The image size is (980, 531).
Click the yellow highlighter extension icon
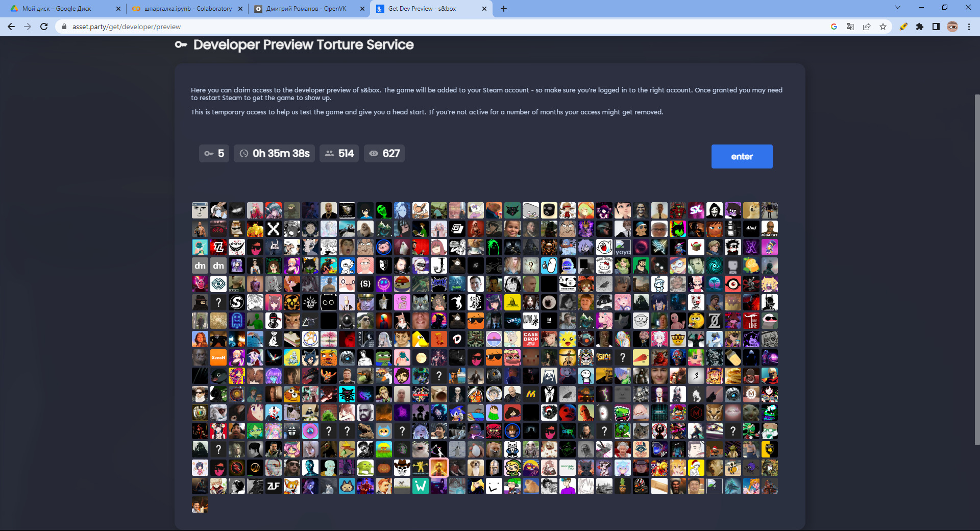pyautogui.click(x=903, y=27)
